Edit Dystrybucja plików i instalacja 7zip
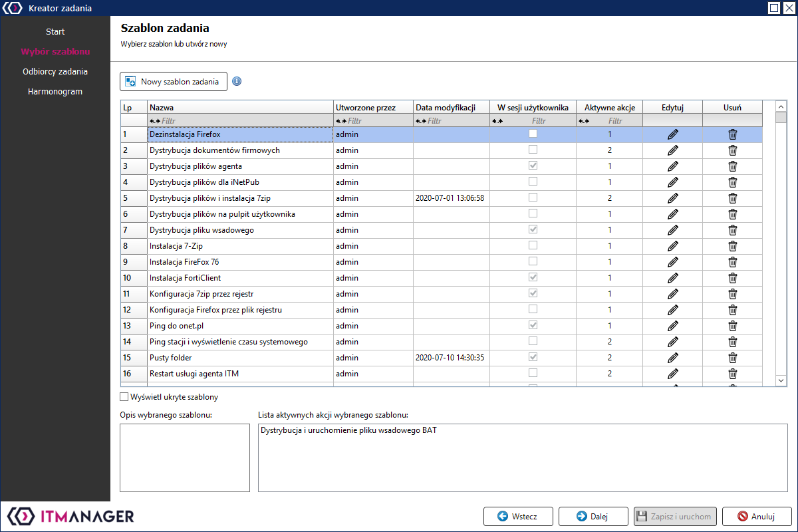Screen dimensions: 798x532 (672, 198)
